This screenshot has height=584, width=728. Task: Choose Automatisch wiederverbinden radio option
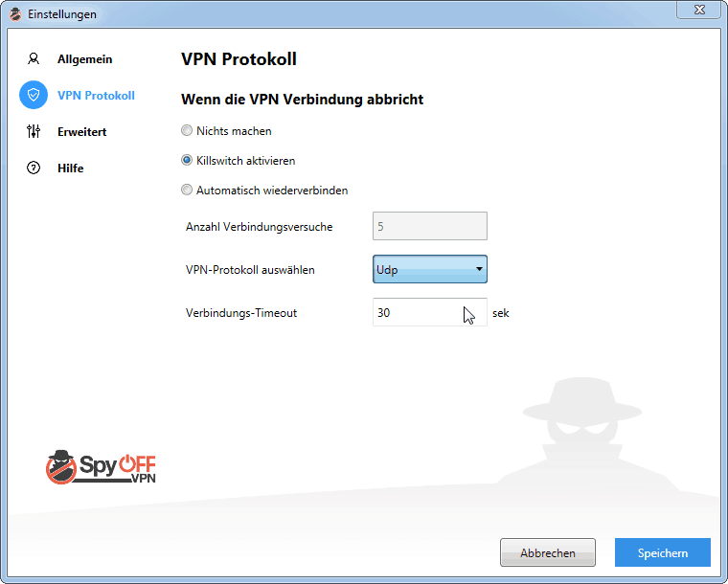coord(187,191)
